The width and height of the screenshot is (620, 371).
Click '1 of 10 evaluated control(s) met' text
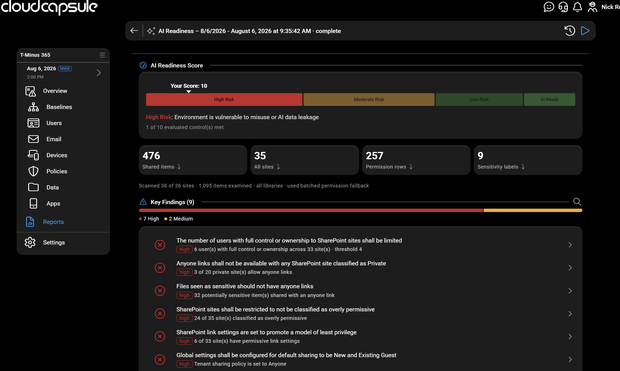coord(185,127)
